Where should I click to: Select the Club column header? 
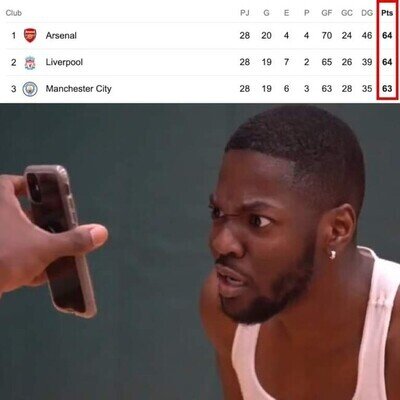(14, 13)
